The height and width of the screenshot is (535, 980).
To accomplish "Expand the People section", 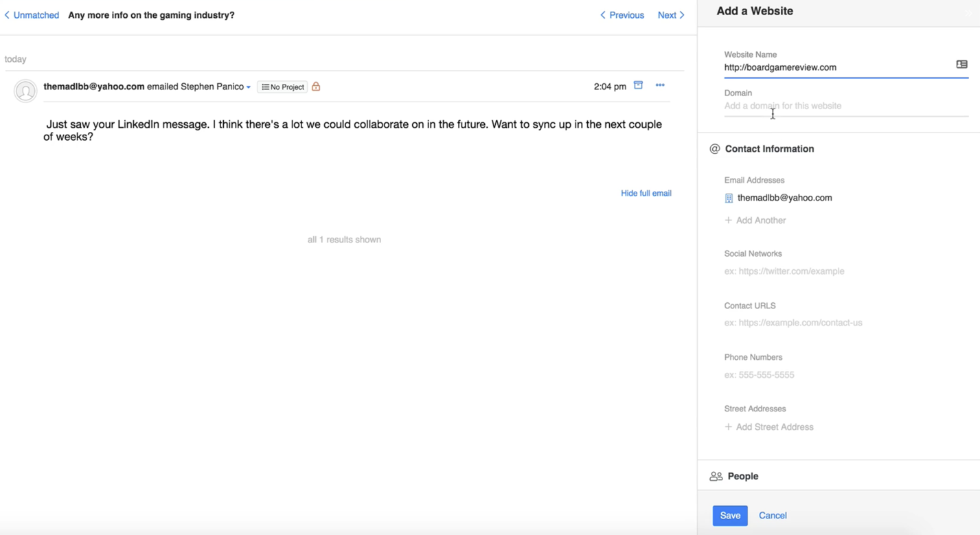I will (743, 476).
